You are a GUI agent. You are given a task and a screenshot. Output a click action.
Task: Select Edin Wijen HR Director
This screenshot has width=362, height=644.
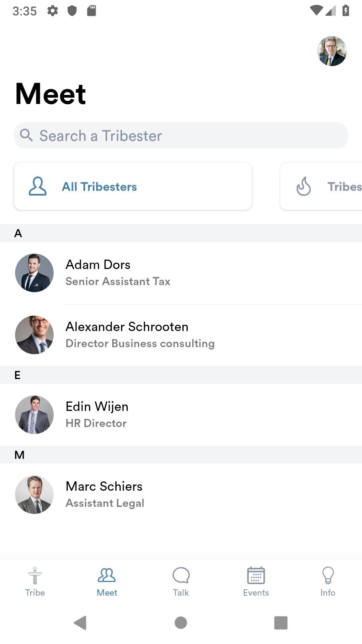coord(181,415)
